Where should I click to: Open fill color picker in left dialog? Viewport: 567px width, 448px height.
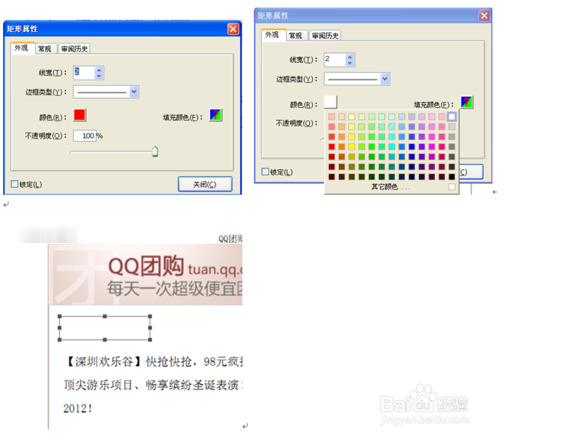coord(216,115)
